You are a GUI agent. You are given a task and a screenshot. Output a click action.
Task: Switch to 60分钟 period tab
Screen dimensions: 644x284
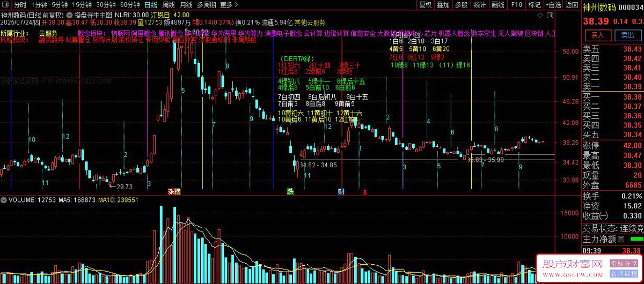(x=130, y=5)
